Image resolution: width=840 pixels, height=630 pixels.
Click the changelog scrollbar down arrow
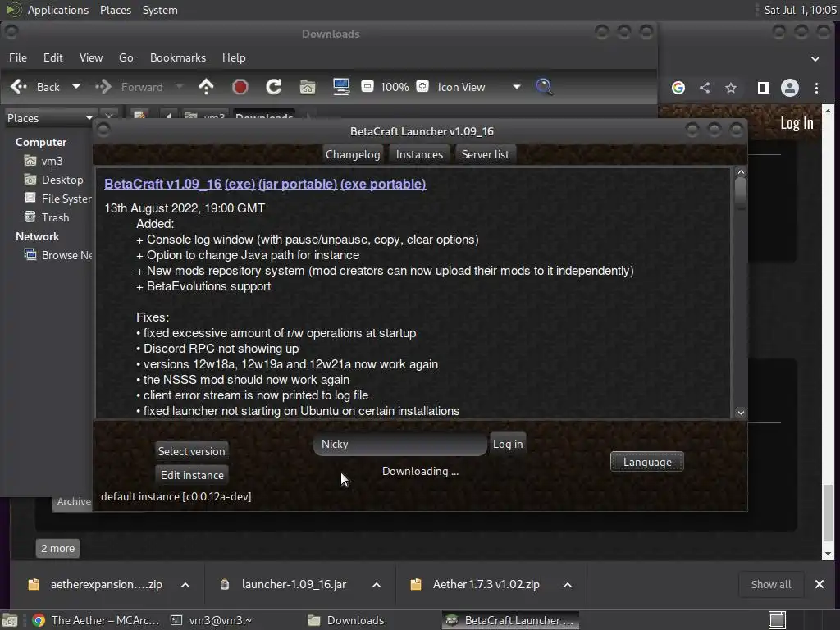click(x=741, y=413)
